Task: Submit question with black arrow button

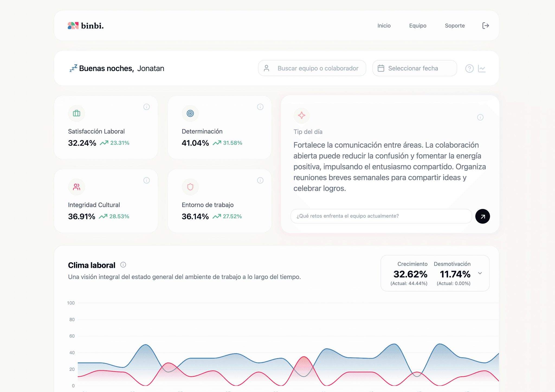Action: 482,216
